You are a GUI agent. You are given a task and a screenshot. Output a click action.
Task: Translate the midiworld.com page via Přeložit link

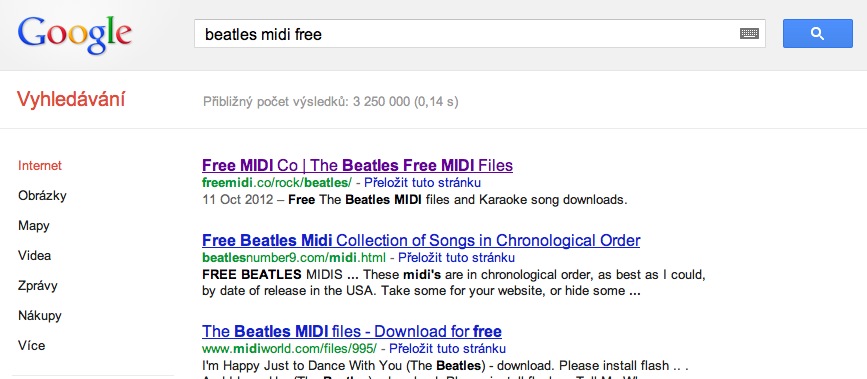click(447, 349)
